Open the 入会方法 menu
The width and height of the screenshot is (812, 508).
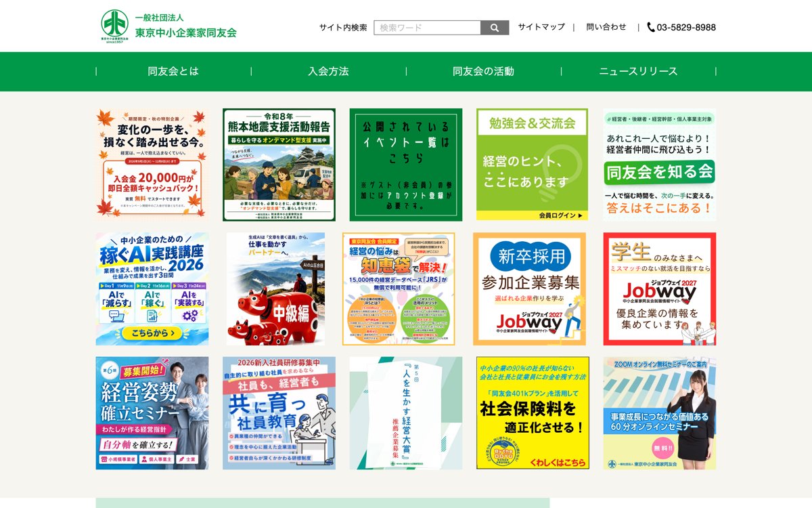pyautogui.click(x=328, y=71)
